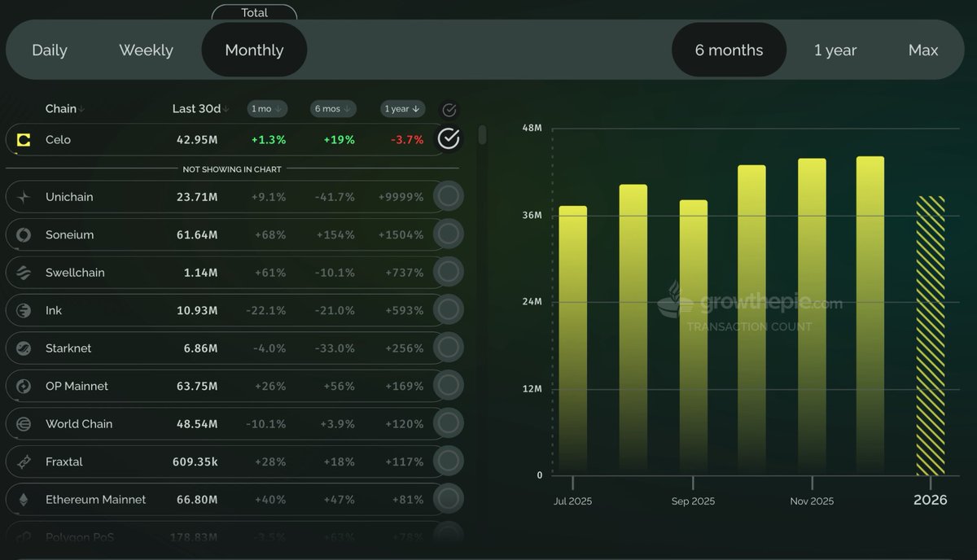Select the Monthly tab
977x560 pixels.
[x=254, y=50]
